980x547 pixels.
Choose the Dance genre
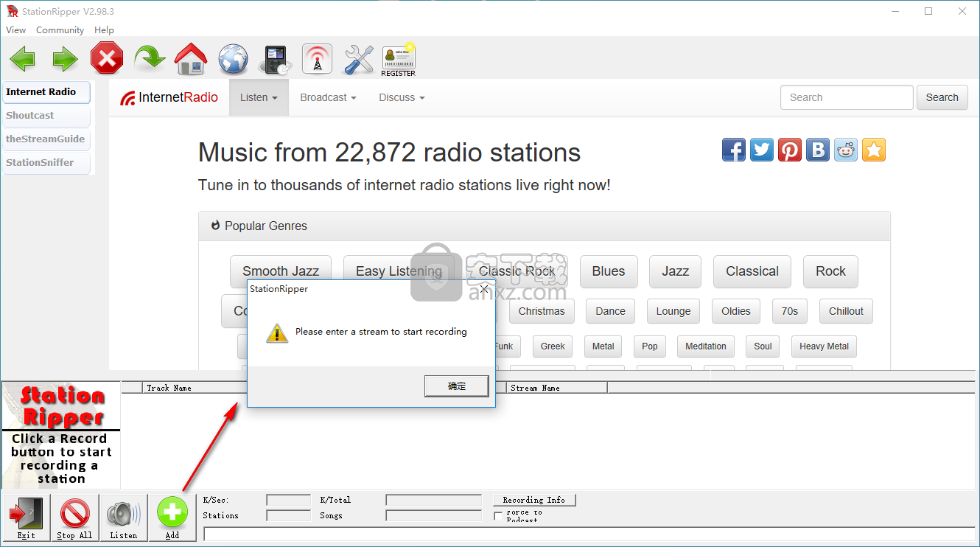click(x=610, y=311)
